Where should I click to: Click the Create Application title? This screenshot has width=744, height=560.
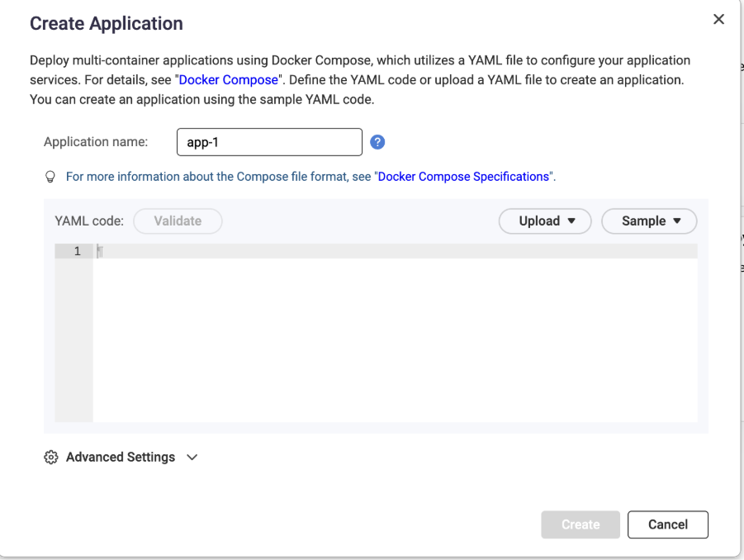click(x=107, y=23)
